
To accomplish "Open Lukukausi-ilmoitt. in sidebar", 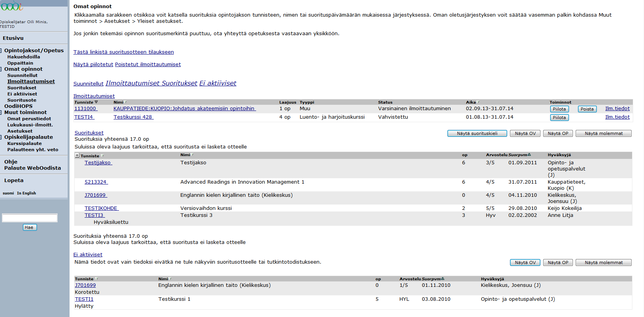I will click(x=30, y=125).
